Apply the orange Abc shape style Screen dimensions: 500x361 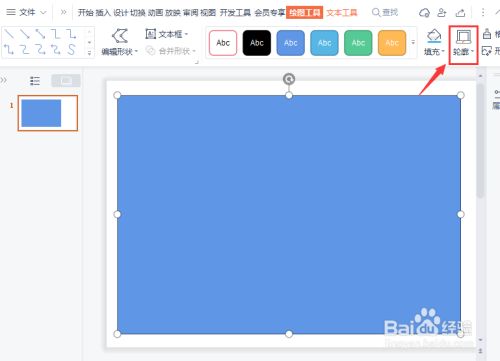[x=392, y=43]
